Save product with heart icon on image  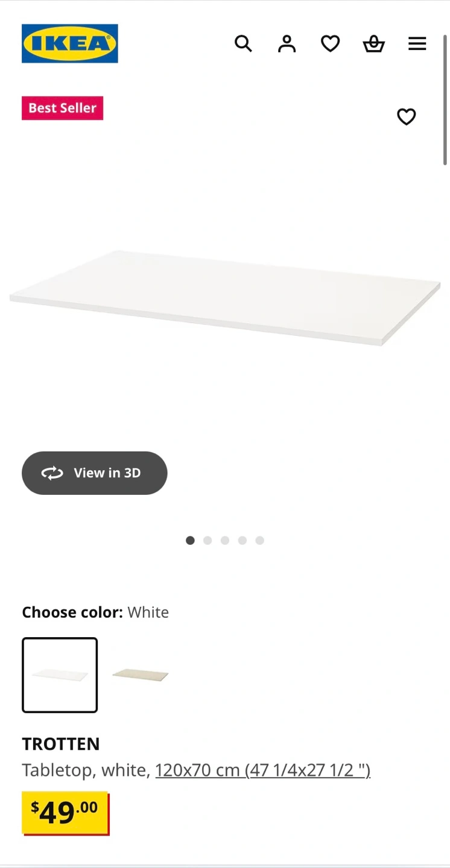pyautogui.click(x=406, y=116)
